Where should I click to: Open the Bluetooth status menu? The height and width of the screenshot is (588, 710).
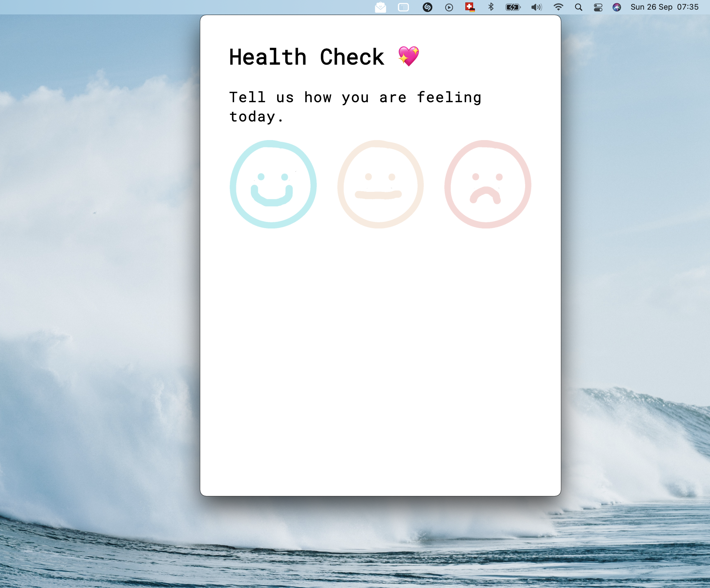[x=491, y=7]
